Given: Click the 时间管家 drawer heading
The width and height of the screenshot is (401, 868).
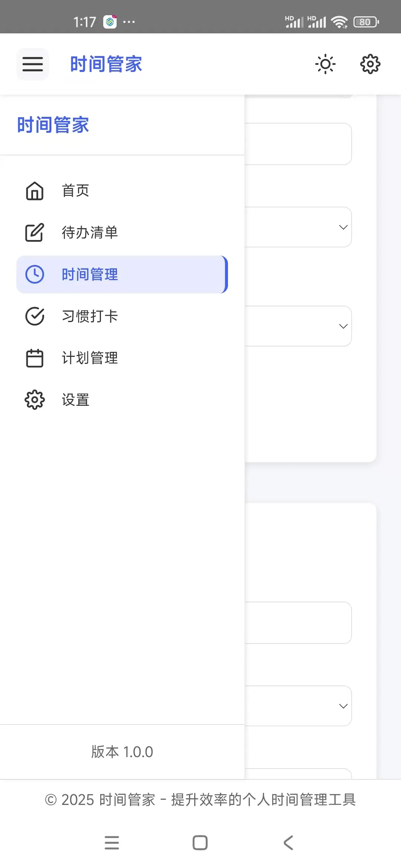Looking at the screenshot, I should [53, 125].
